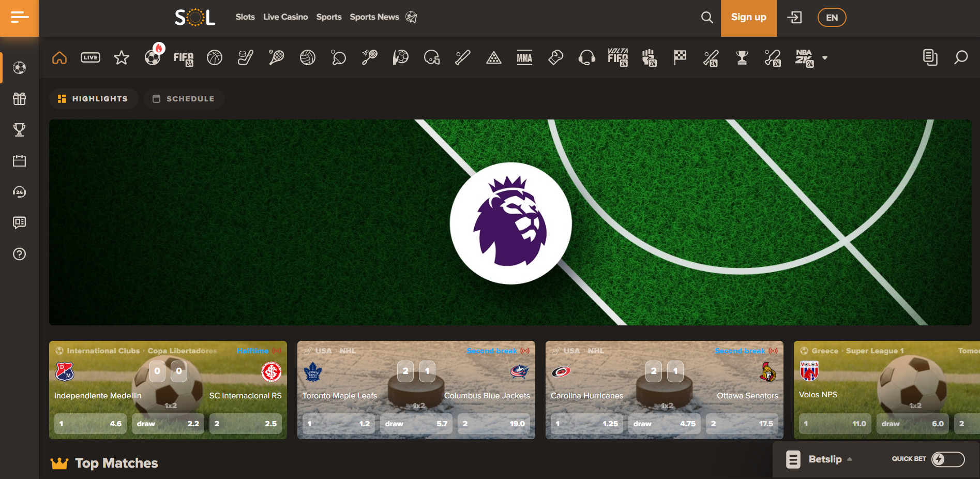Select the MMA category icon
Screen dimensions: 980x479
(x=525, y=57)
